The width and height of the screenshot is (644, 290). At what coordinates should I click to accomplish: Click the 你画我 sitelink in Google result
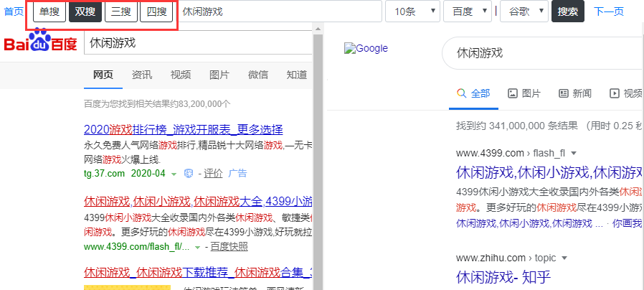coord(628,224)
